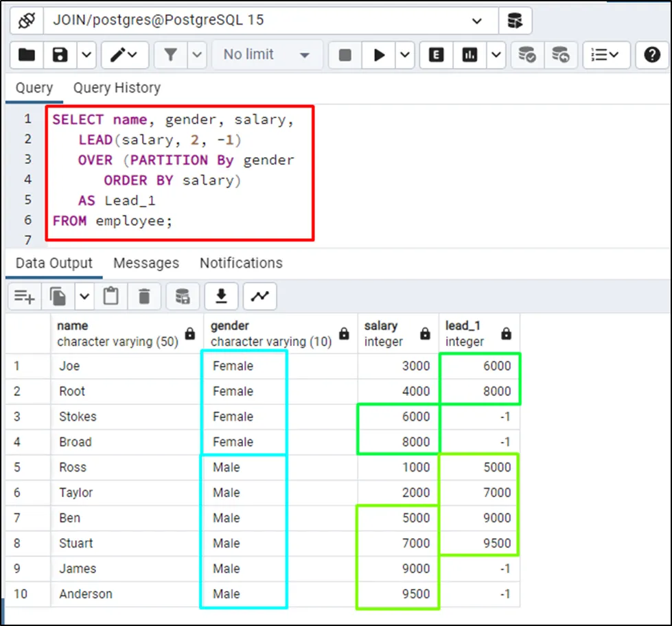Open the Notifications tab

[x=241, y=263]
